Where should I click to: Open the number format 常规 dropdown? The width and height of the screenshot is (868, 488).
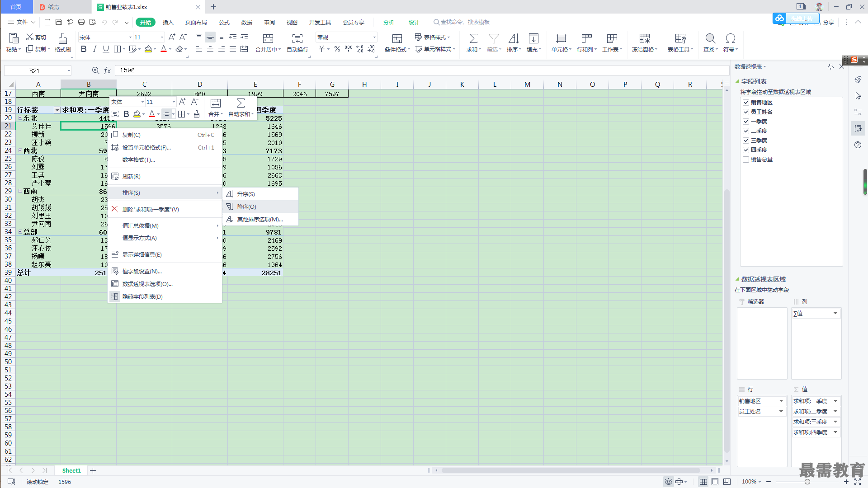pos(374,38)
